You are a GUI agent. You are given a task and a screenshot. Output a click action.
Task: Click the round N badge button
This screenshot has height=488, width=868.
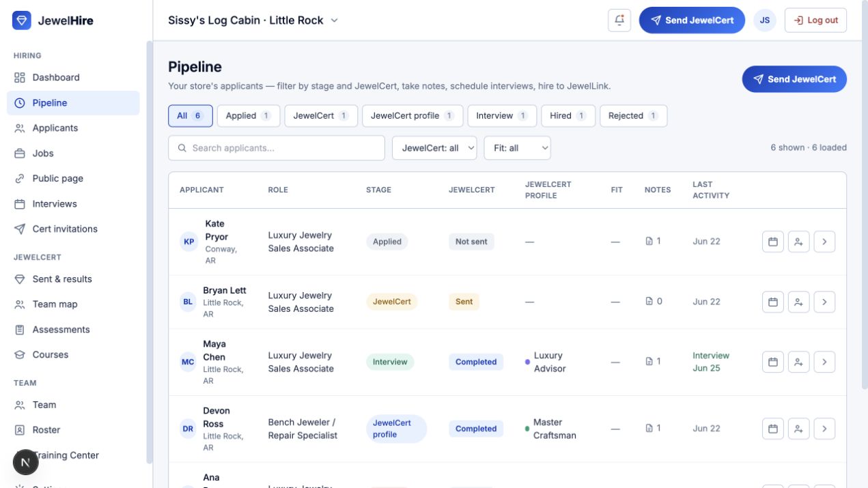click(26, 462)
